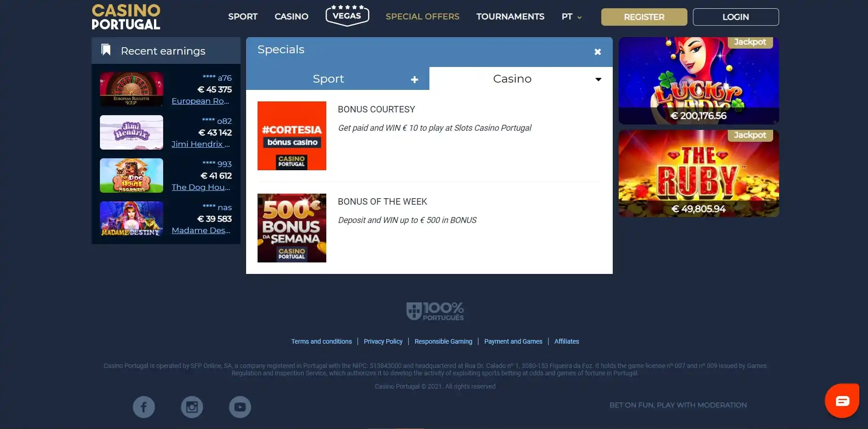The width and height of the screenshot is (868, 429).
Task: Open YouTube channel icon
Action: [x=240, y=407]
